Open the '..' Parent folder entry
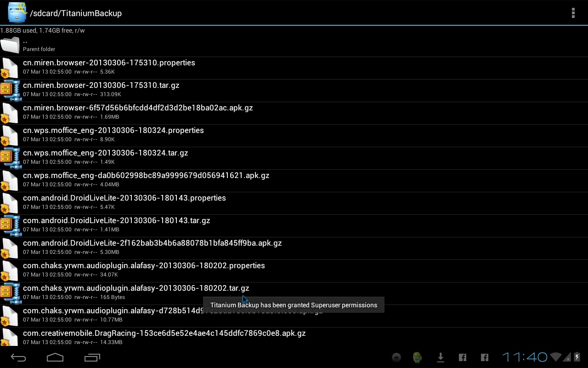 tap(294, 45)
